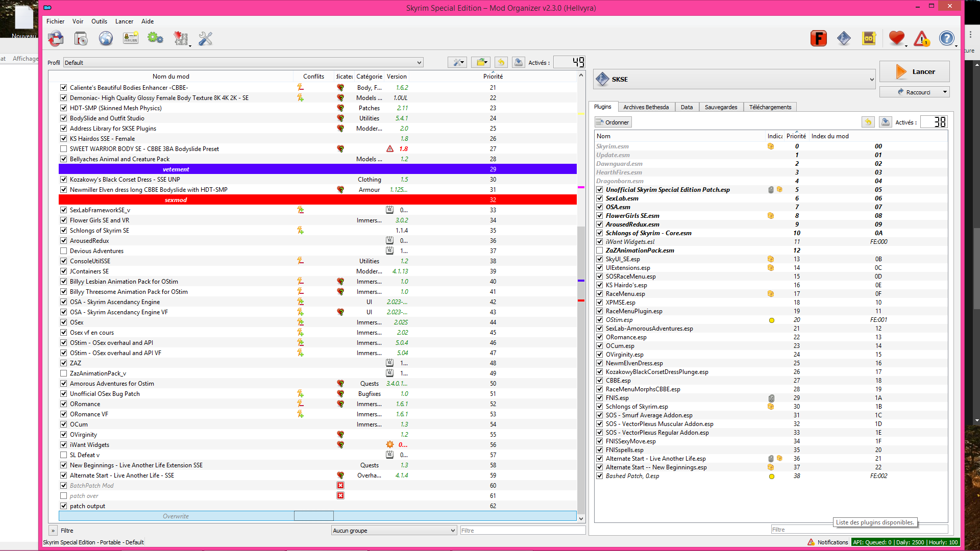Image resolution: width=980 pixels, height=551 pixels.
Task: Open the yellow folder dropdown button
Action: 481,62
